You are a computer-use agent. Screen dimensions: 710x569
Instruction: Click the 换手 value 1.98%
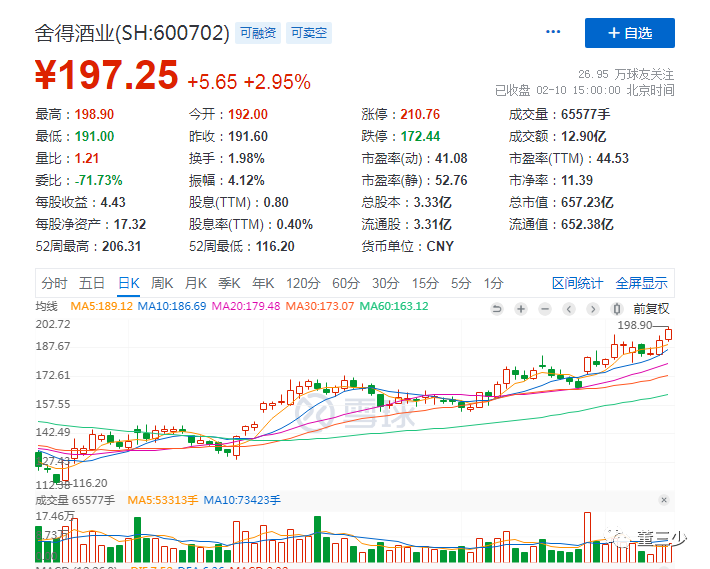[246, 158]
